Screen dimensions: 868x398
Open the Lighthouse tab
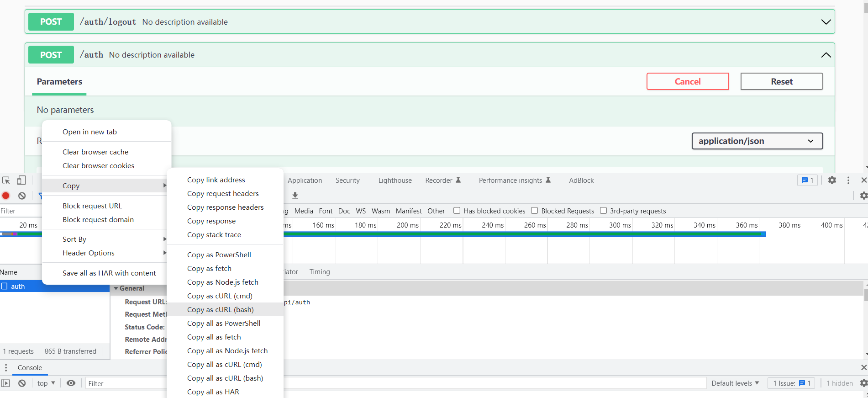(395, 180)
